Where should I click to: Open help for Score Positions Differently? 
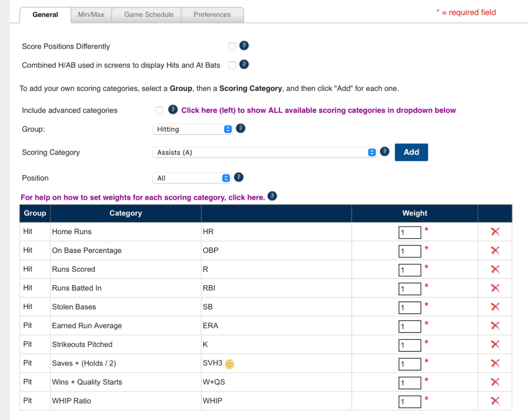pyautogui.click(x=244, y=45)
